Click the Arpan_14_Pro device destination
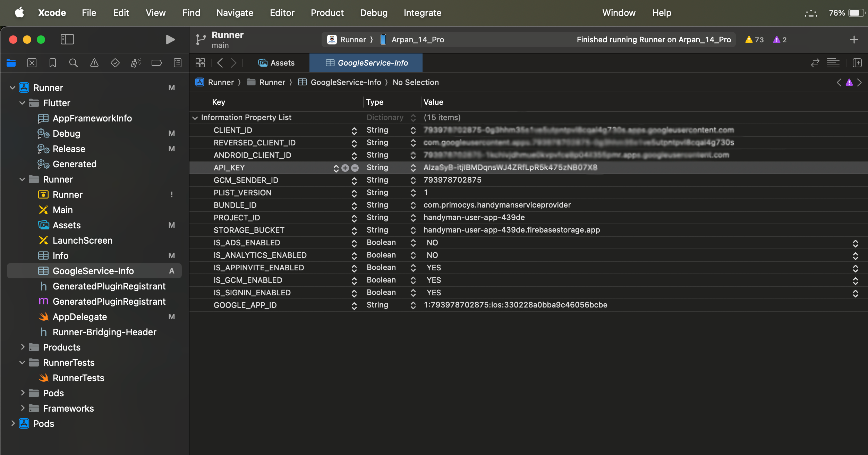Image resolution: width=868 pixels, height=455 pixels. click(x=417, y=40)
